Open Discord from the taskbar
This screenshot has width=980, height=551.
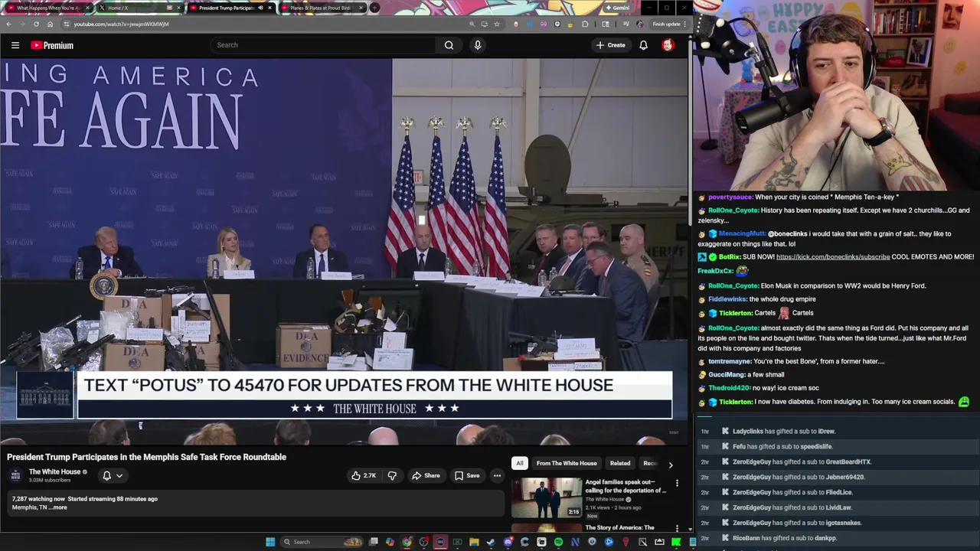pos(508,542)
